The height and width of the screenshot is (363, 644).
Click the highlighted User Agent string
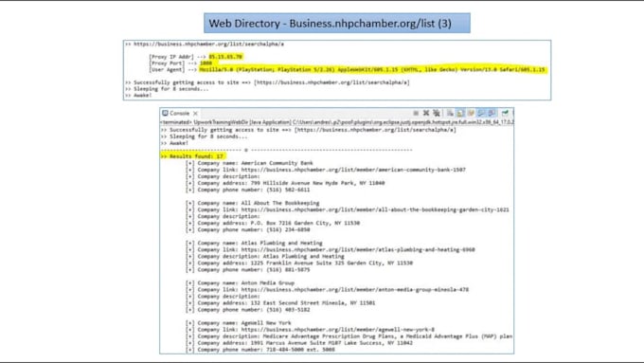tap(372, 70)
